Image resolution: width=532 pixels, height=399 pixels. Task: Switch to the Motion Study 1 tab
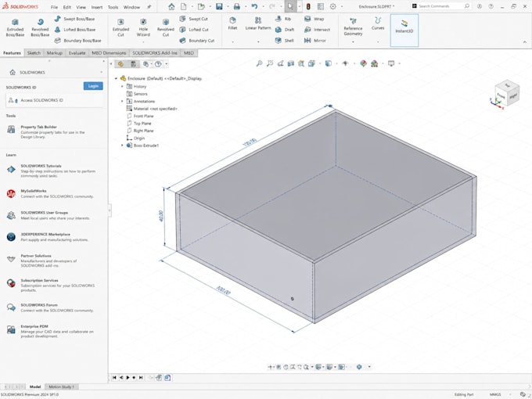pos(61,386)
